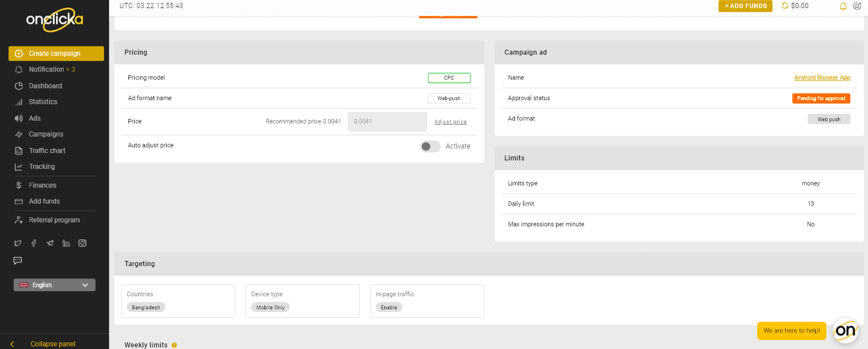
Task: Open the LinkedIn social link
Action: 67,243
